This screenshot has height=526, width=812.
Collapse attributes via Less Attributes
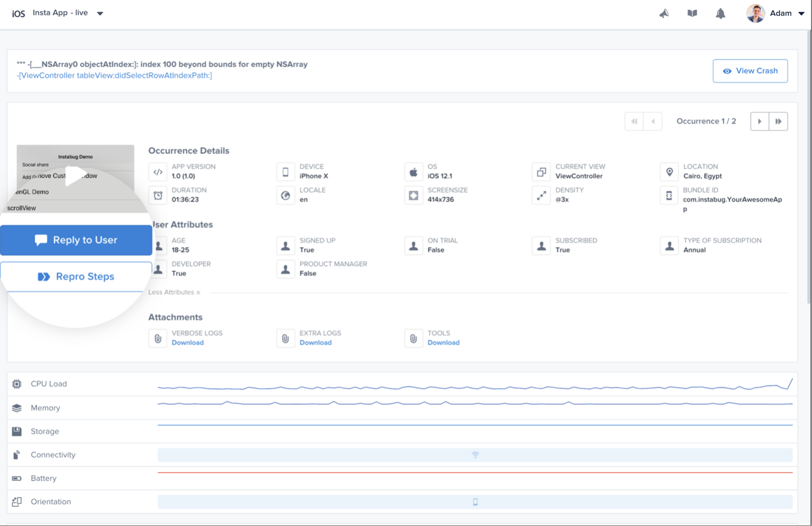pos(174,292)
